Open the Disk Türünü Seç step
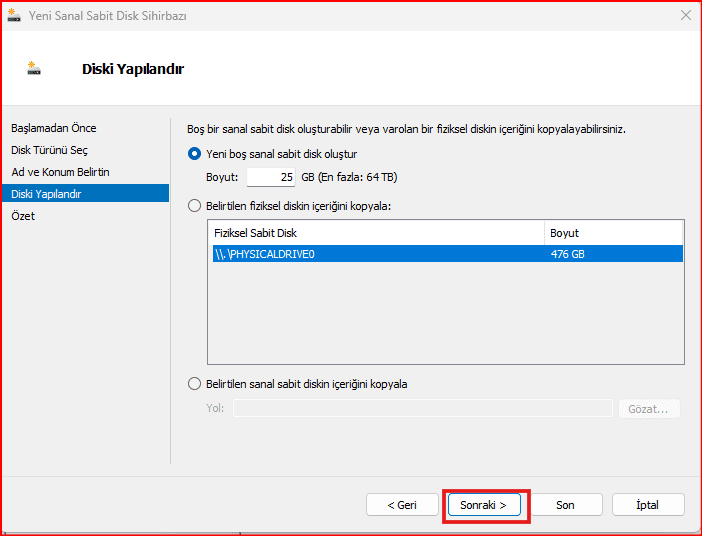This screenshot has width=702, height=536. tap(50, 150)
